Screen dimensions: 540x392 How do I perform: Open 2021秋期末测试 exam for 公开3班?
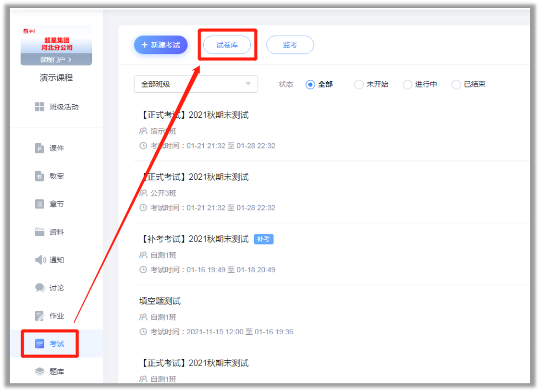194,177
